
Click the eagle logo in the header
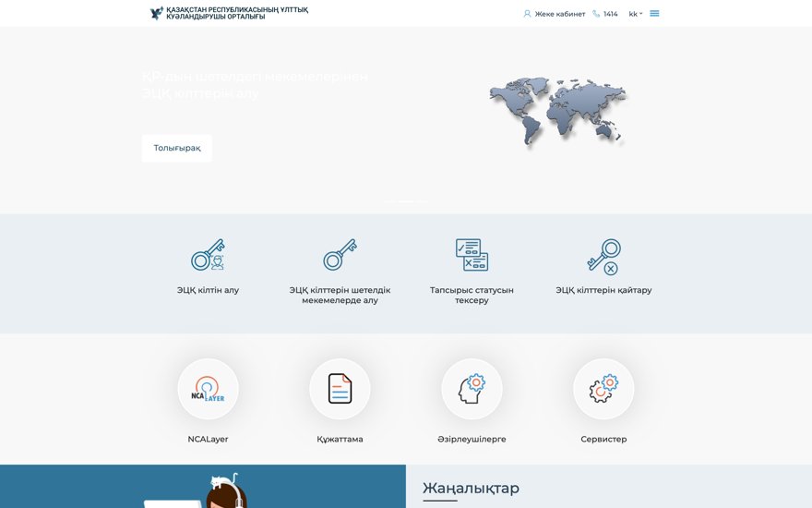(156, 13)
